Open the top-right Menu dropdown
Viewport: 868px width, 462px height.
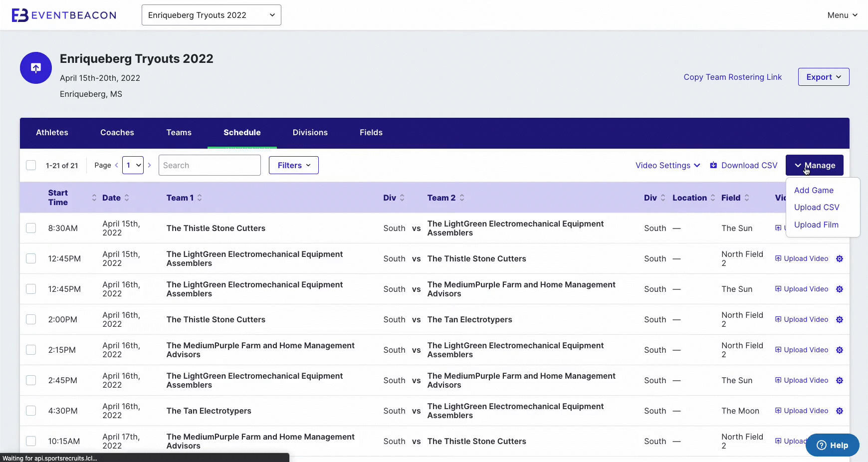[842, 15]
